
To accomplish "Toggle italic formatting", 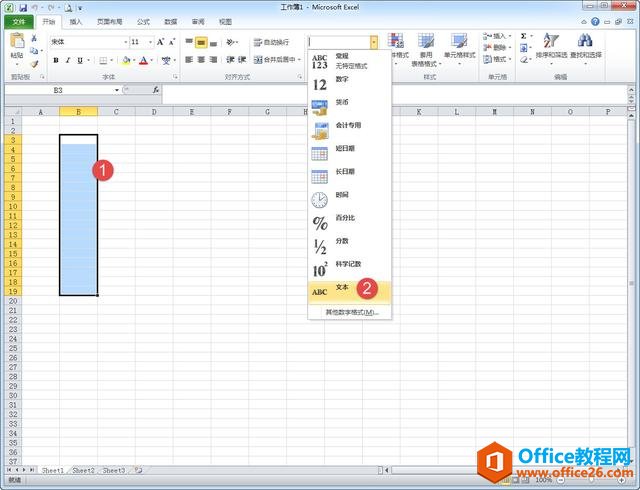I will click(x=68, y=60).
